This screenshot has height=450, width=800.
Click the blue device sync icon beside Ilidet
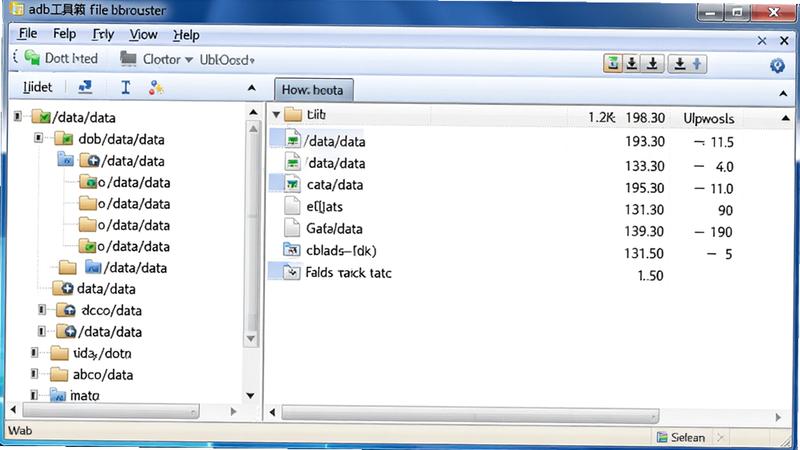tap(85, 87)
